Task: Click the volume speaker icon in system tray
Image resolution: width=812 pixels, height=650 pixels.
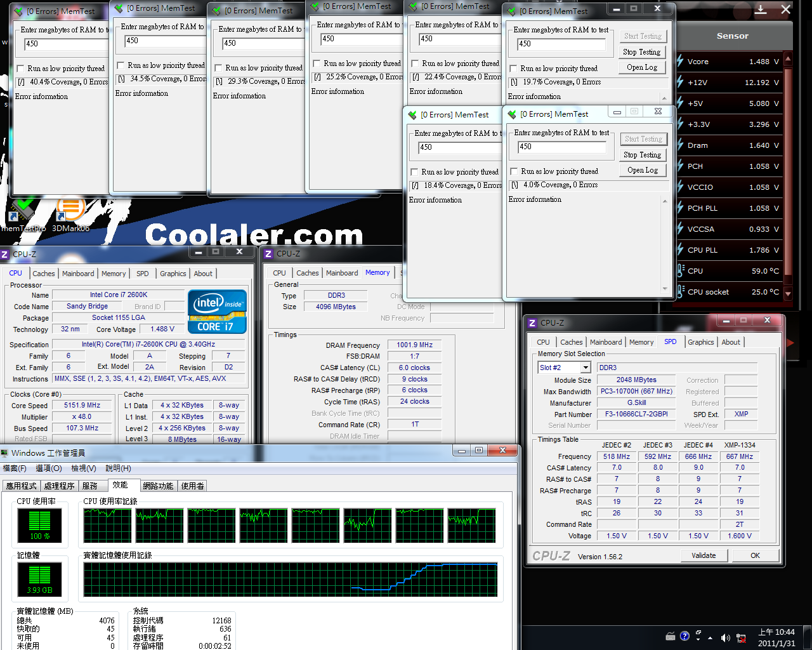Action: point(725,637)
